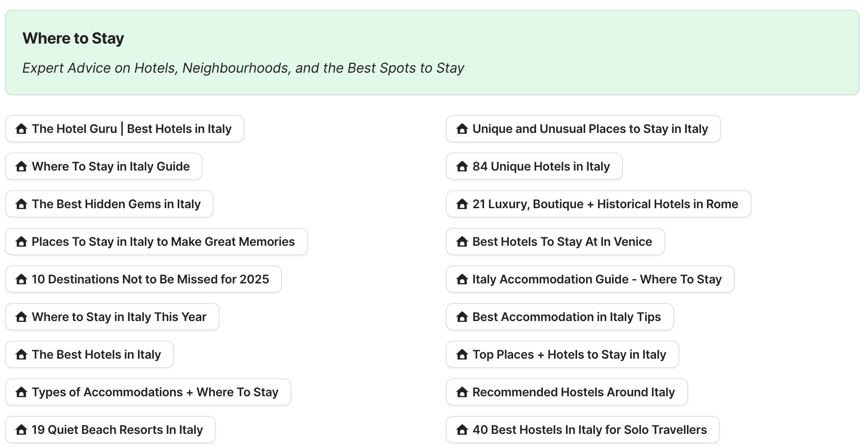Viewport: 868px width, 448px height.
Task: Open Top Places + Hotels to Stay in Italy
Action: (569, 354)
